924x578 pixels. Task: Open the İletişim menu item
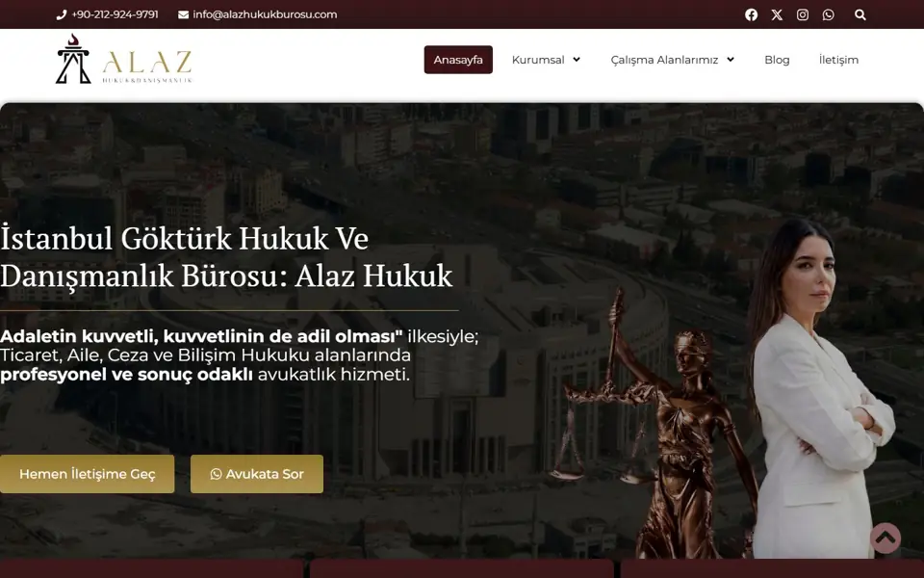coord(838,60)
